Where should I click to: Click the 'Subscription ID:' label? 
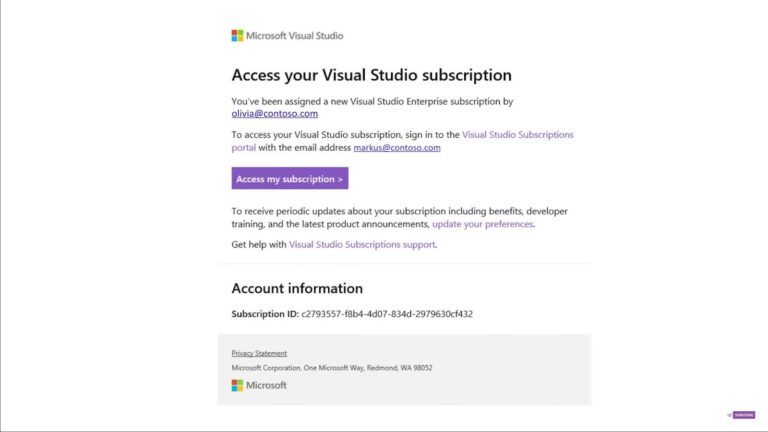tap(265, 314)
